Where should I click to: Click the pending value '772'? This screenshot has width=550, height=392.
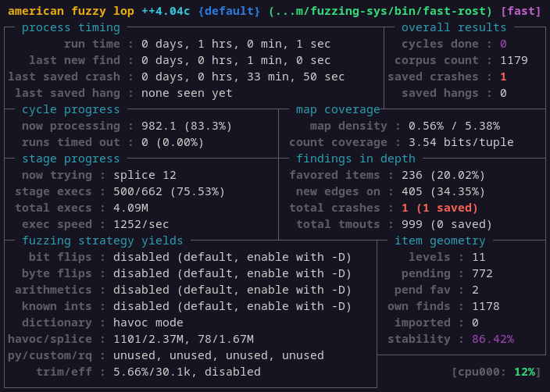482,274
